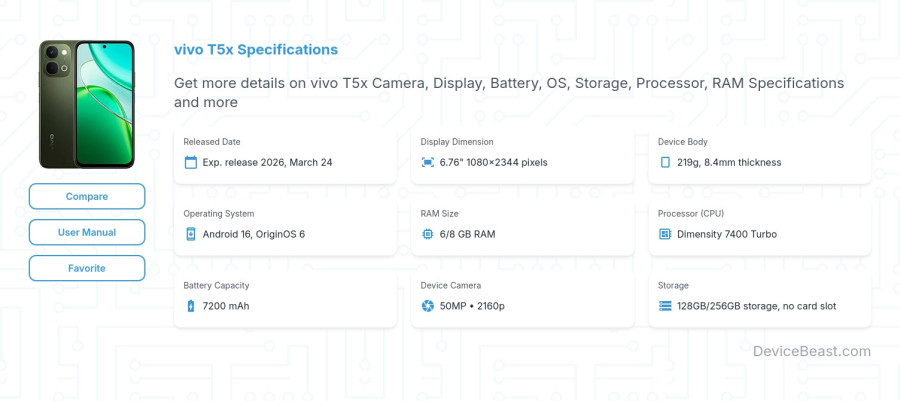Click the 'Device Body' label
900x401 pixels.
[x=682, y=142]
